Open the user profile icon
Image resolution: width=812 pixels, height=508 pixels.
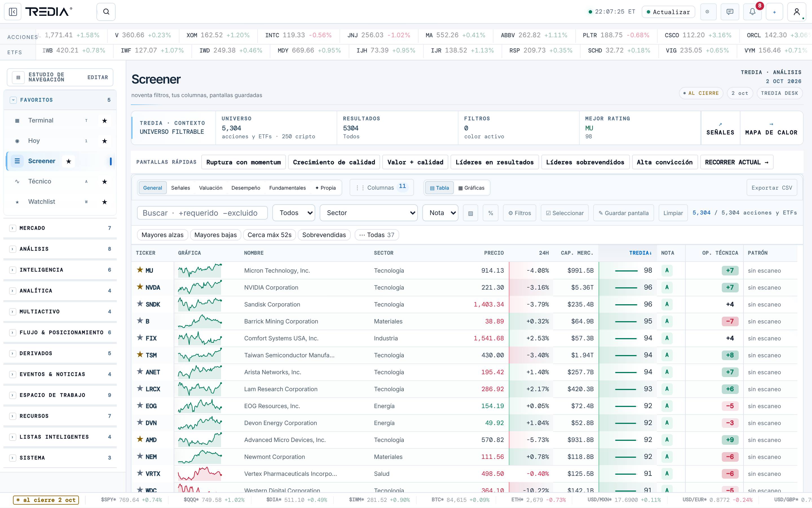coord(796,12)
